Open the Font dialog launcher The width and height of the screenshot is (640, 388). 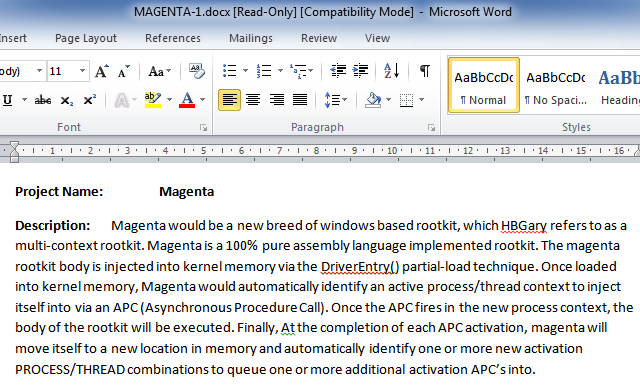tap(203, 128)
